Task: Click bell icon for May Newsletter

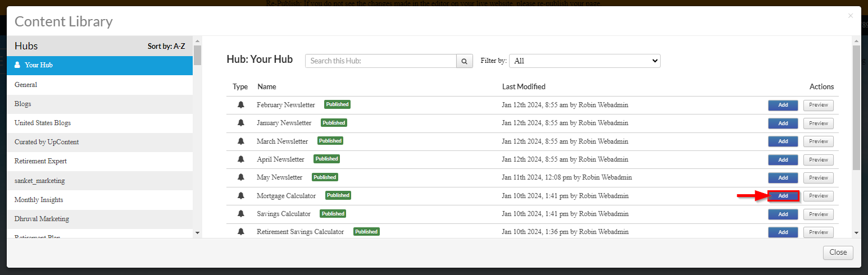Action: 241,177
